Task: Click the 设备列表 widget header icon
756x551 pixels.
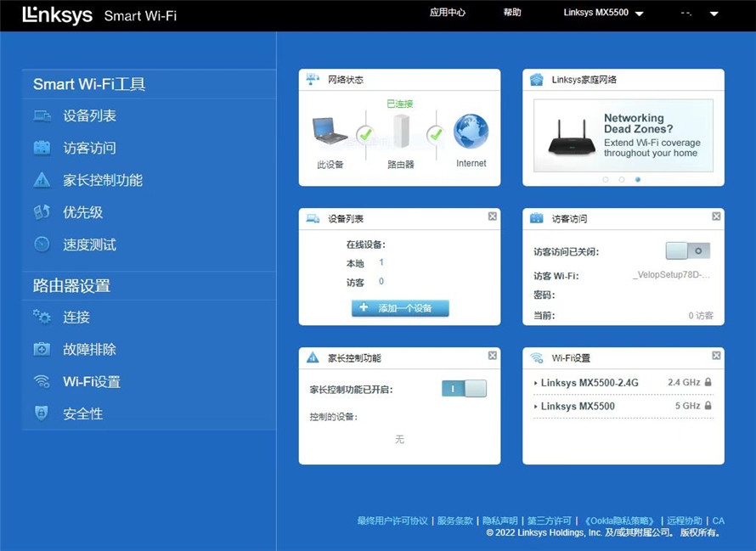Action: coord(313,219)
